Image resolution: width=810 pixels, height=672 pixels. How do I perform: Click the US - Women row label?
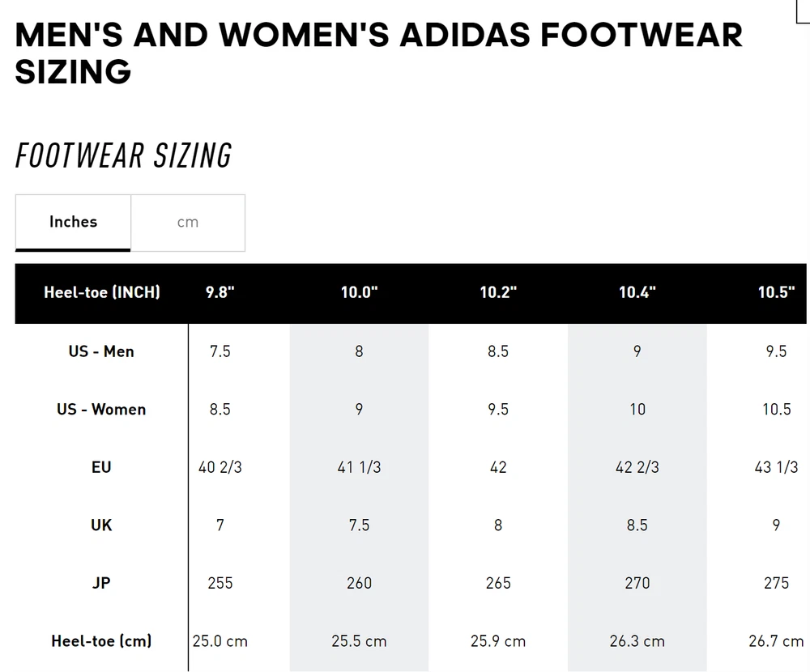pos(101,410)
